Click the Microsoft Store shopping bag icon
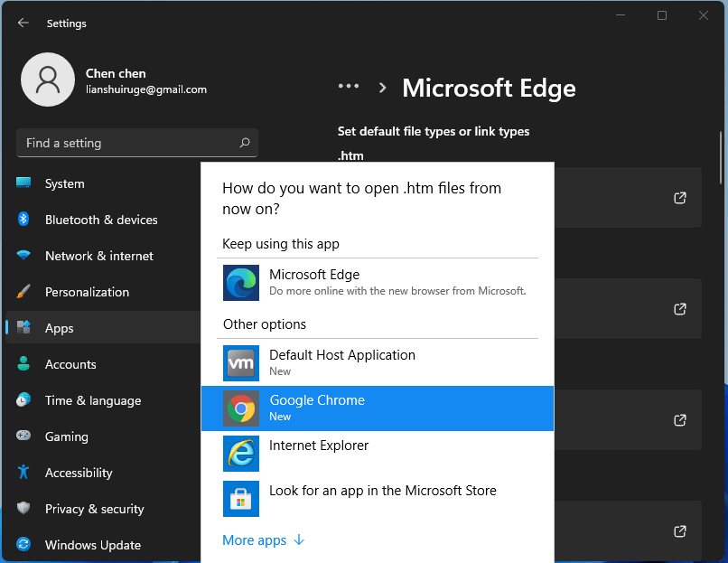Image resolution: width=728 pixels, height=563 pixels. pyautogui.click(x=240, y=499)
